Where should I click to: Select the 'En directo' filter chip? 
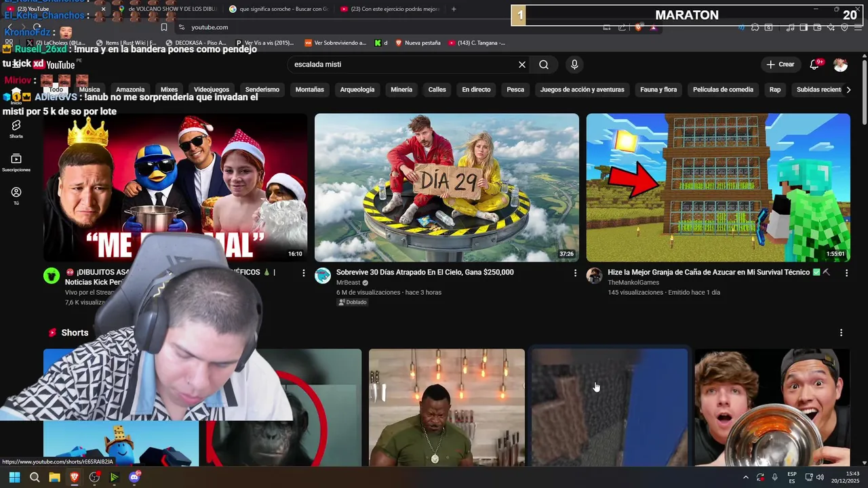coord(476,89)
